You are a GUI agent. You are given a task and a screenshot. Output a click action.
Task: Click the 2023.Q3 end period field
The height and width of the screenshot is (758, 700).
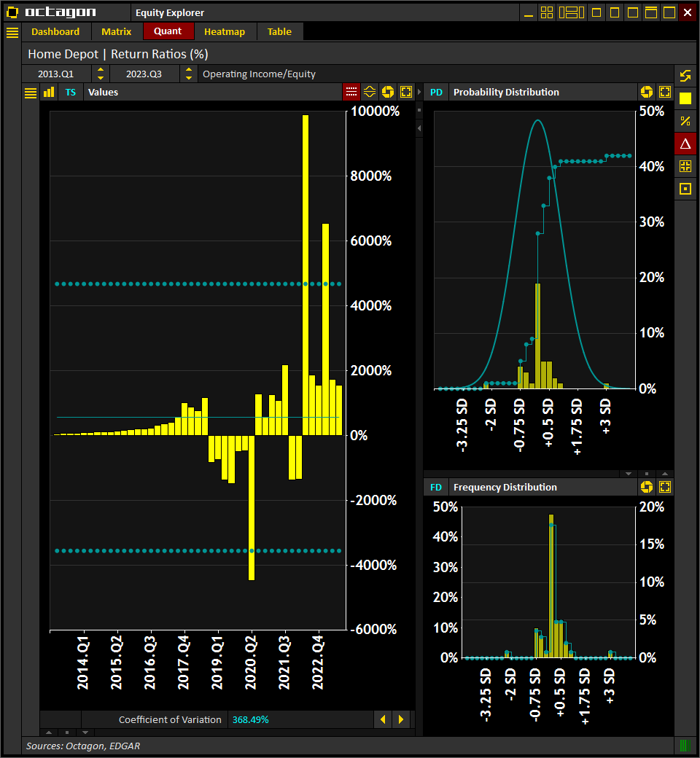coord(144,74)
